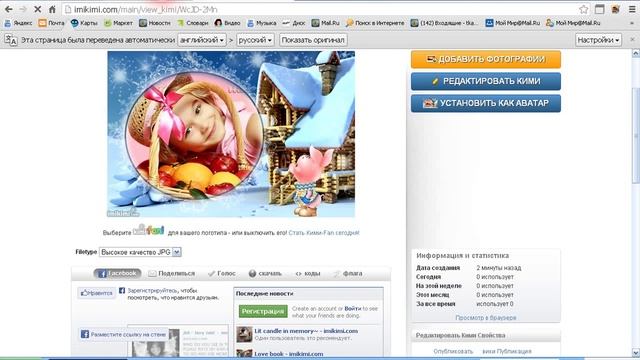Open the Поиск в Интернете bookmark

(375, 23)
